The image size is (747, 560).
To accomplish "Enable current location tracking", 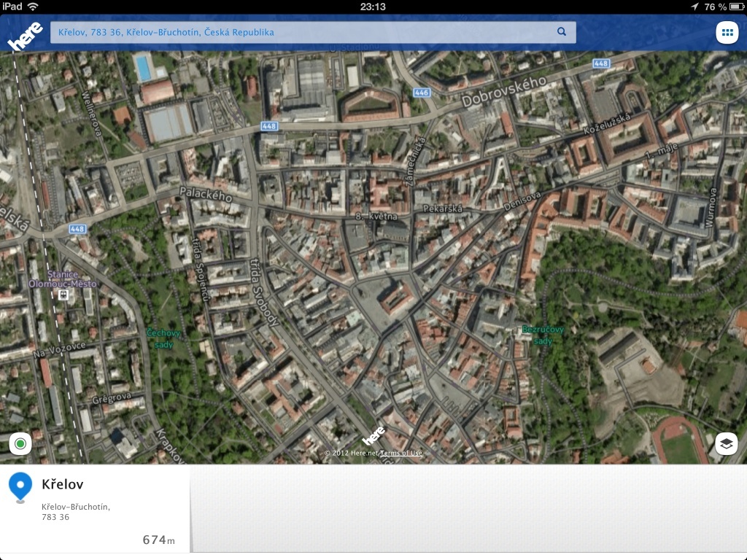I will click(x=20, y=443).
